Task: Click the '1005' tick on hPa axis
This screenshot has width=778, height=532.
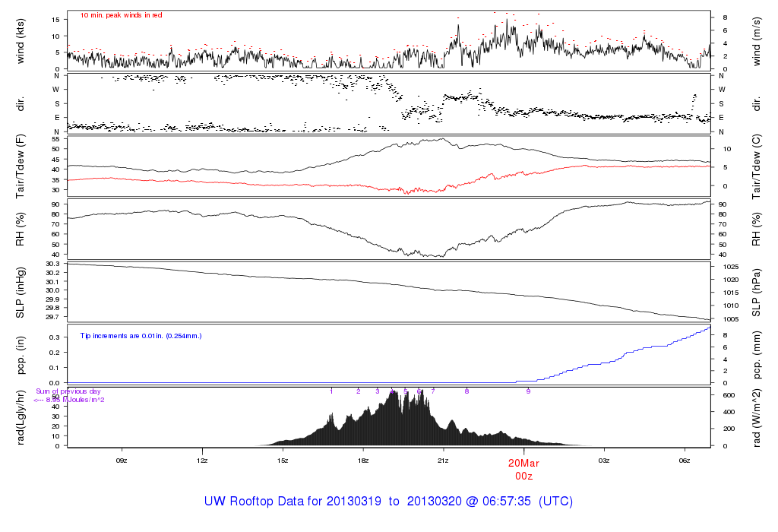Action: coord(731,319)
